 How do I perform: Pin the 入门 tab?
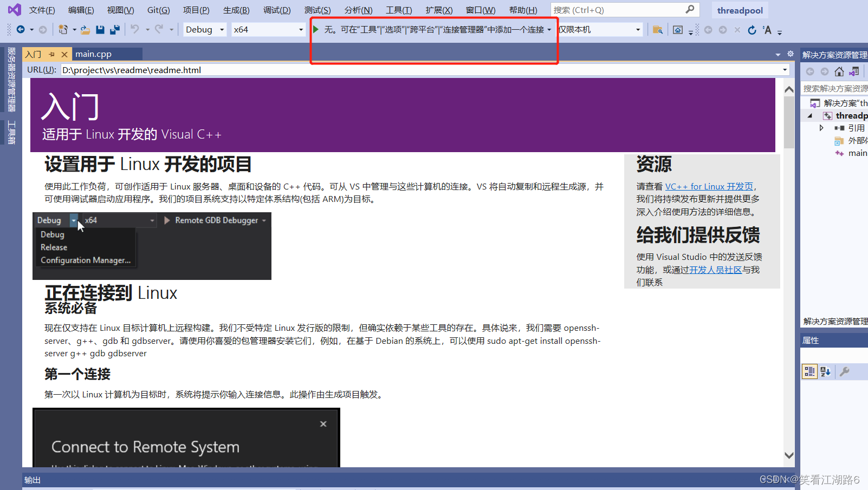tap(53, 54)
